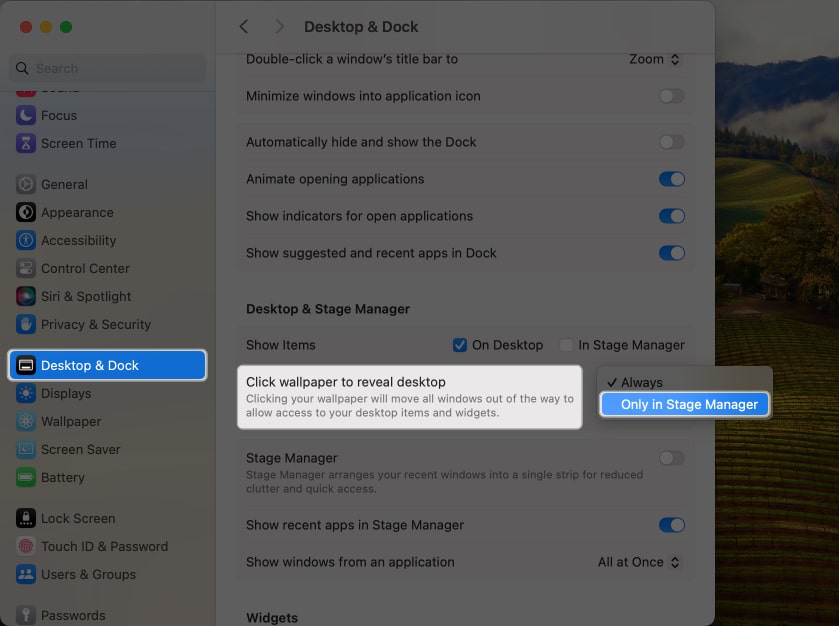Image resolution: width=839 pixels, height=626 pixels.
Task: Select Only in Stage Manager option
Action: (x=685, y=404)
